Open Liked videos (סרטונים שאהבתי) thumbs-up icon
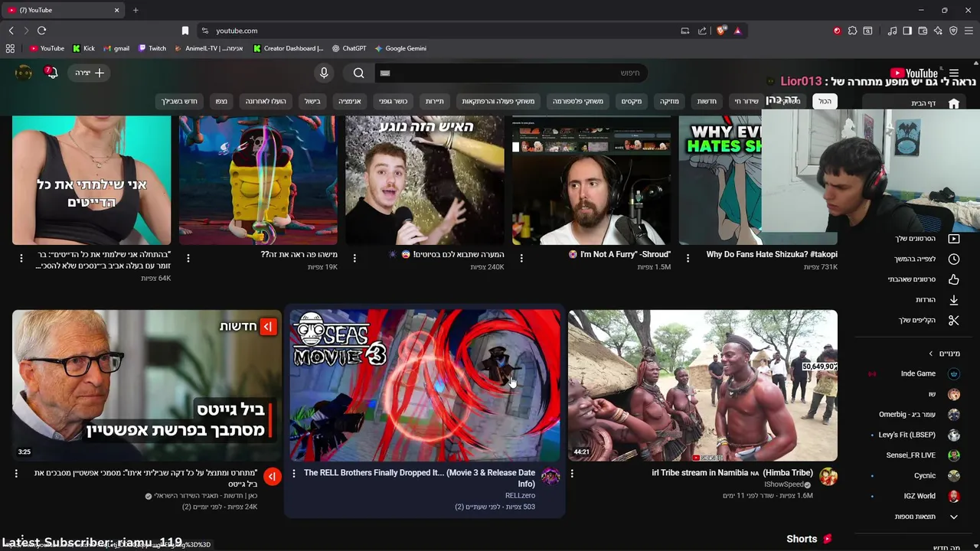Screen dimensions: 980x551 click(954, 279)
